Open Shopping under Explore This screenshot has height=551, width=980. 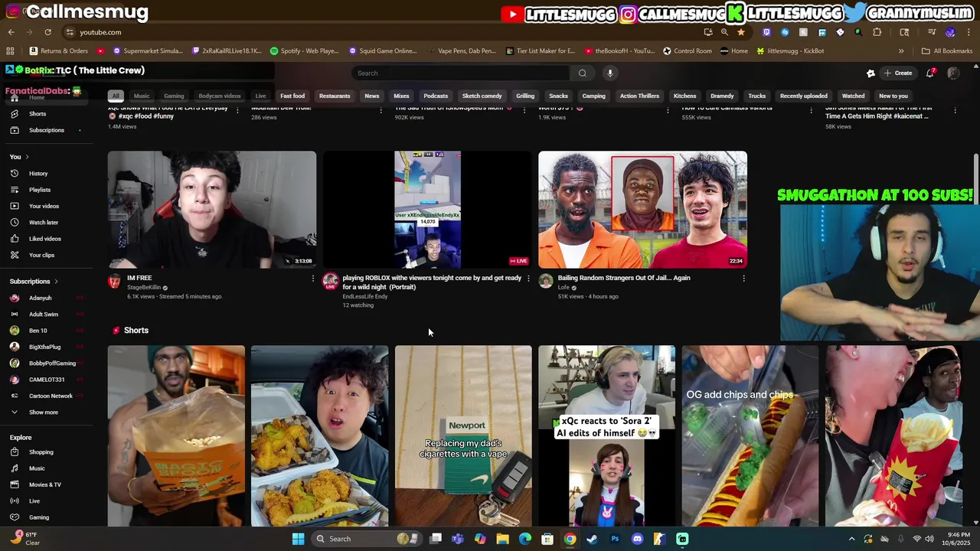41,452
